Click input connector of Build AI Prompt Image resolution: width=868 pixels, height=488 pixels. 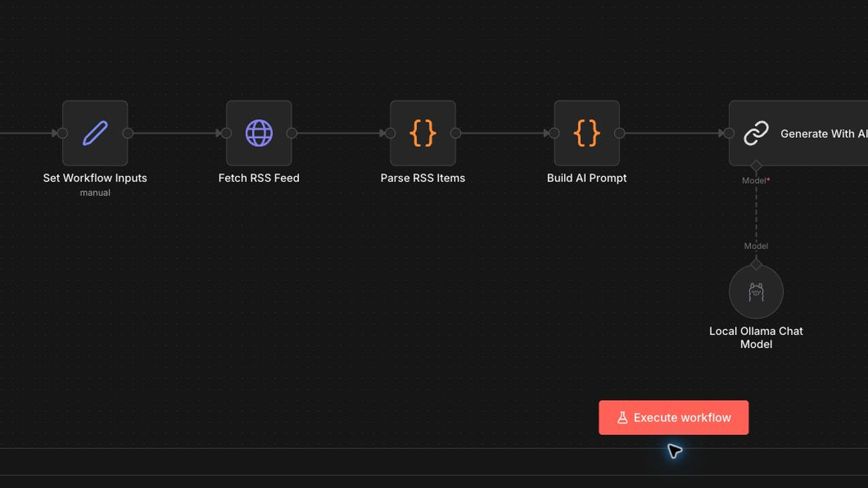[554, 133]
